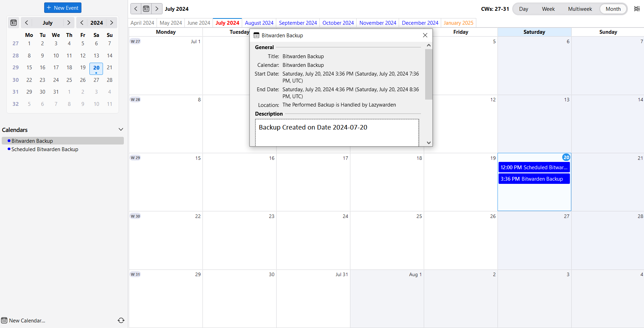This screenshot has height=328, width=644.
Task: Select the July 2024 tab
Action: [x=228, y=23]
